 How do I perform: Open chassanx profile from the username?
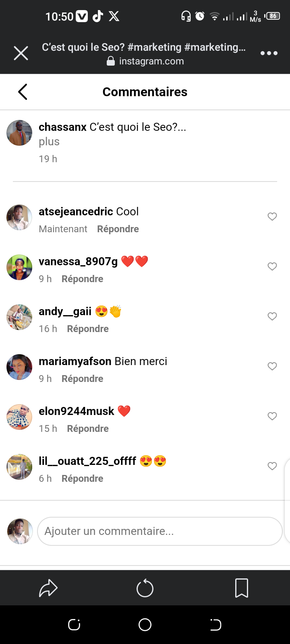pos(62,127)
